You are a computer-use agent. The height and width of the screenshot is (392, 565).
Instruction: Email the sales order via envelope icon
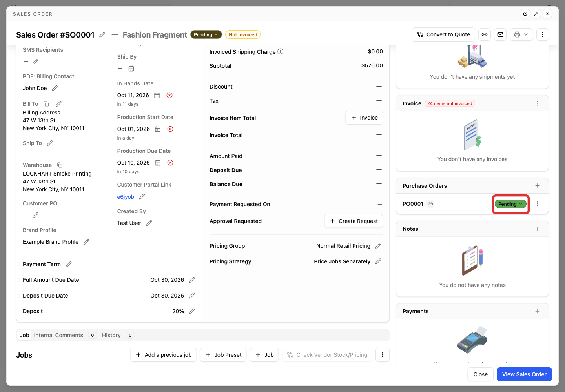pyautogui.click(x=500, y=34)
